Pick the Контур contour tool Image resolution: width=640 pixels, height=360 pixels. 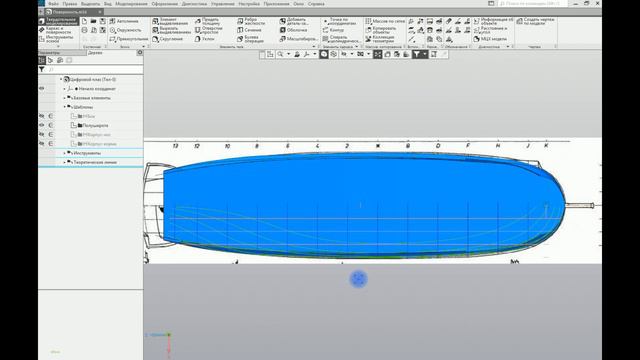(333, 30)
